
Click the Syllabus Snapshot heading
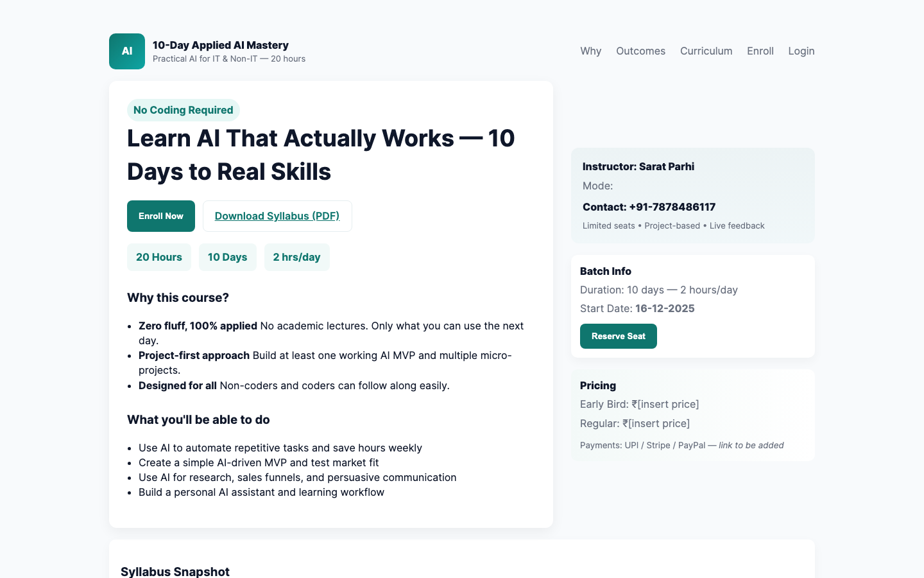coord(175,572)
